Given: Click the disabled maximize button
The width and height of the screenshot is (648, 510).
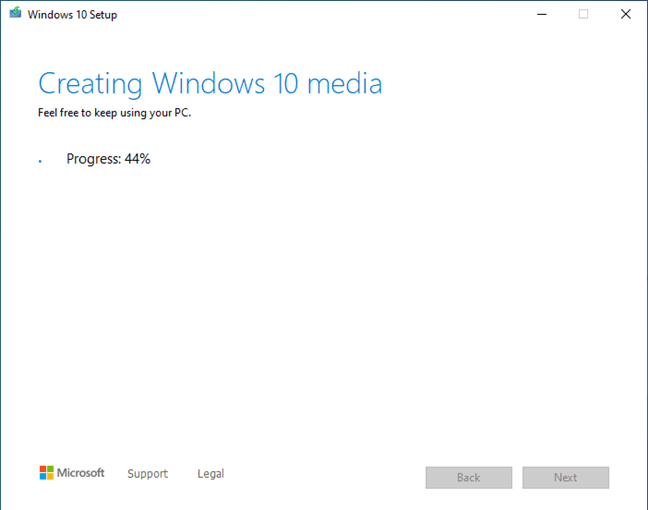Looking at the screenshot, I should (x=583, y=14).
